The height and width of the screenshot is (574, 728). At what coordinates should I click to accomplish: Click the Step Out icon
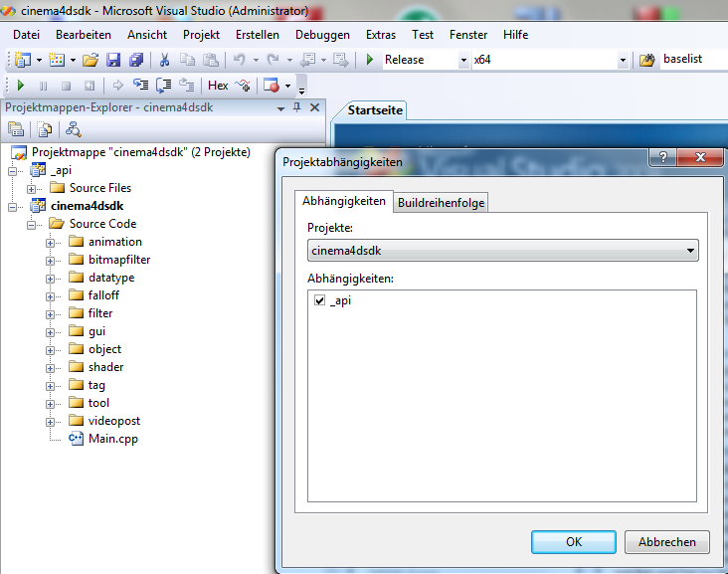187,85
